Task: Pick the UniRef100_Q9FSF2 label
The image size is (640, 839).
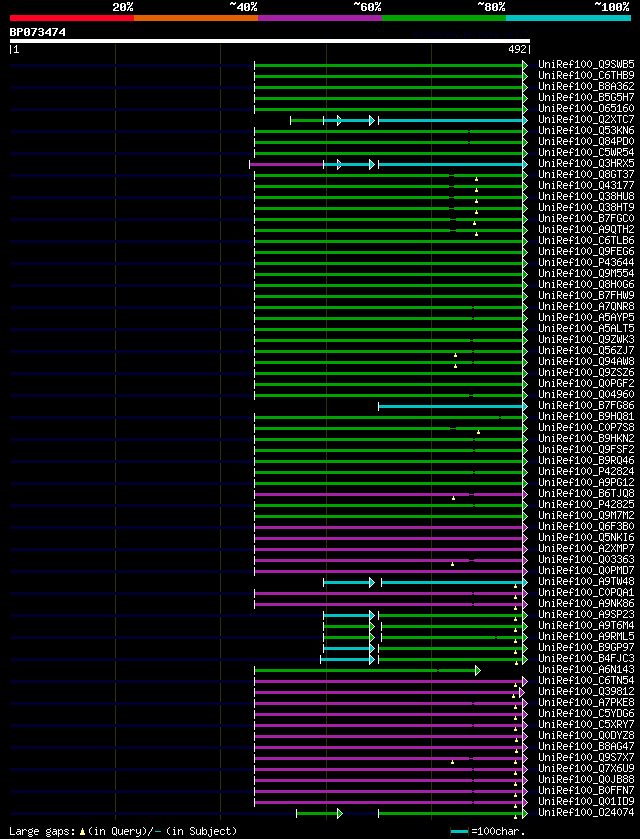Action: coord(586,449)
